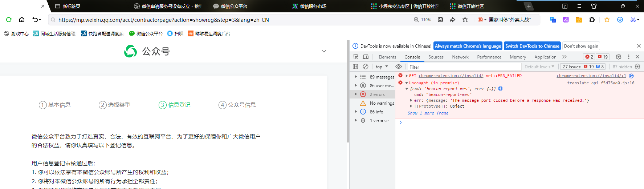Click the share arrow icon in address bar

[453, 20]
